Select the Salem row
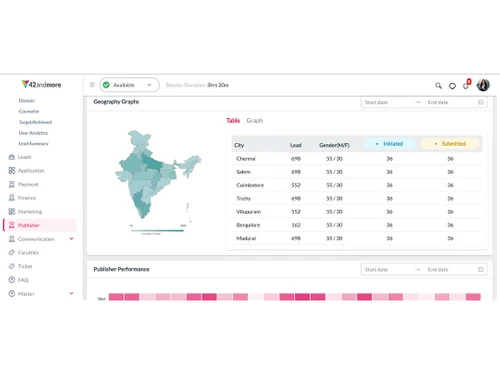 [357, 172]
